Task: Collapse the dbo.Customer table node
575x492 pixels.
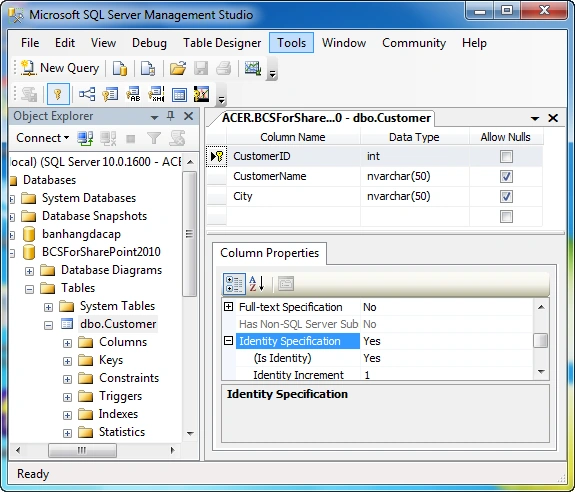Action: [x=48, y=325]
